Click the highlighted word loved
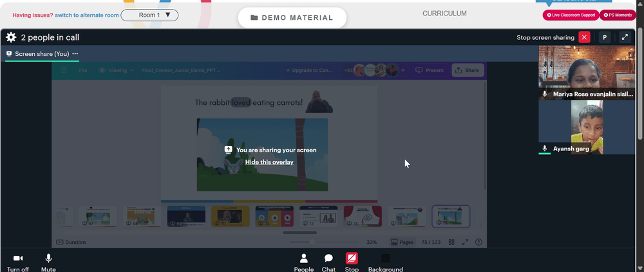 [x=241, y=103]
